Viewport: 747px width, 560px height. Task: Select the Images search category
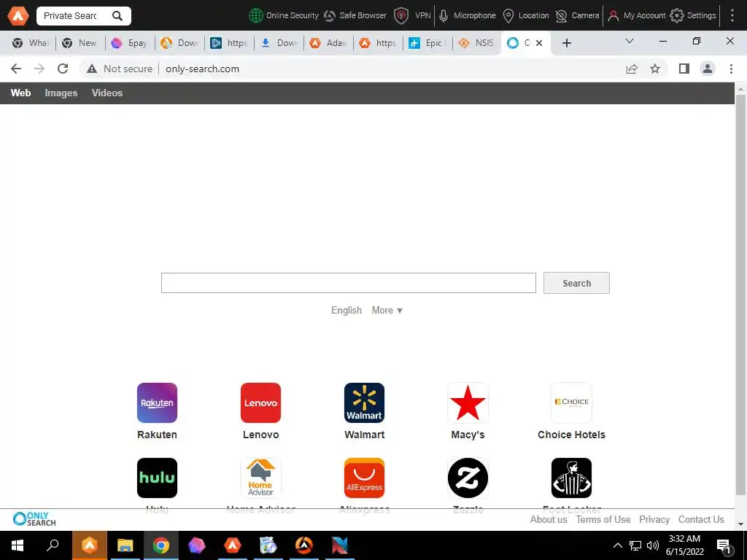tap(61, 93)
